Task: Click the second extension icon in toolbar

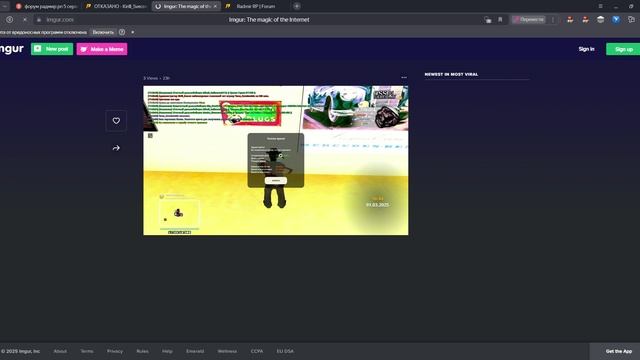Action: [585, 20]
